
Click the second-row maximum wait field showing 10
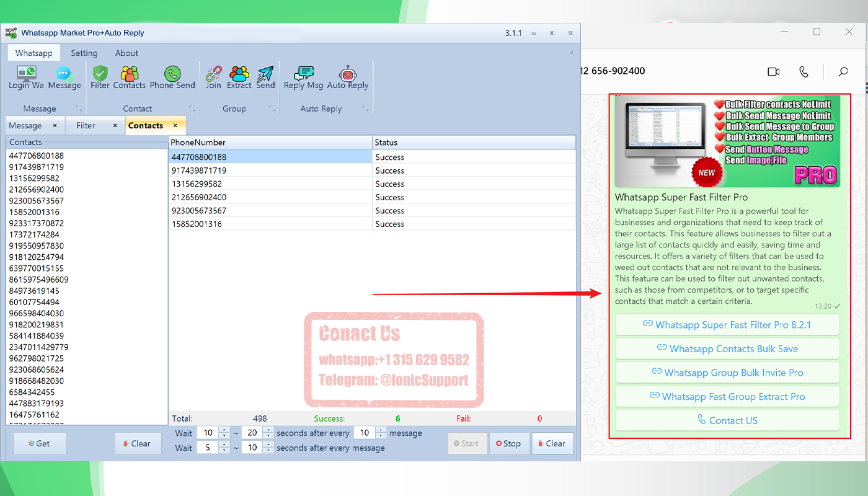[x=252, y=448]
